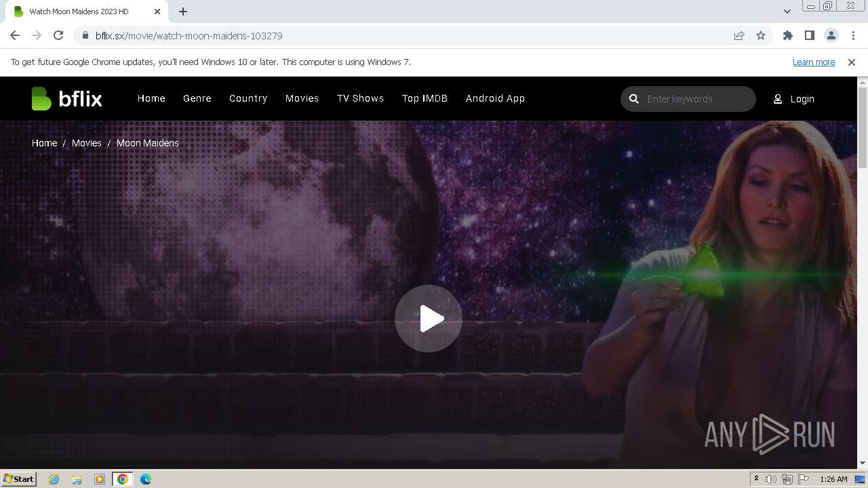Open the Country menu
Viewport: 868px width, 488px height.
click(248, 98)
